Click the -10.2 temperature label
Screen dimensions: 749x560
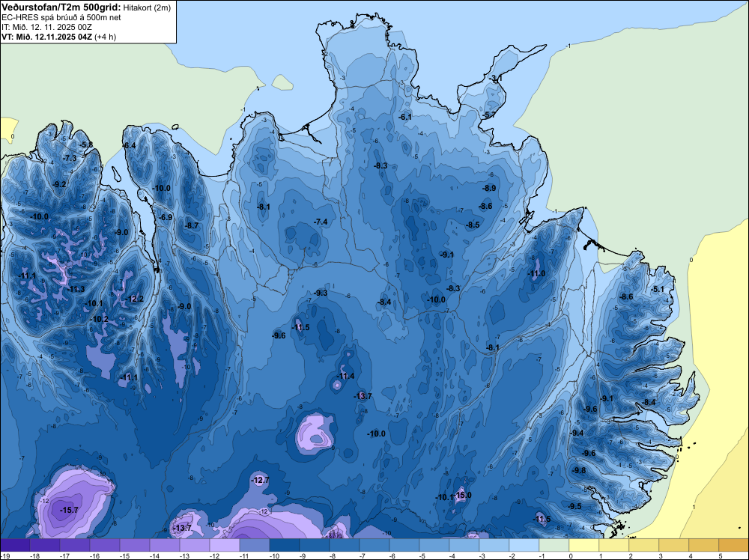click(99, 320)
